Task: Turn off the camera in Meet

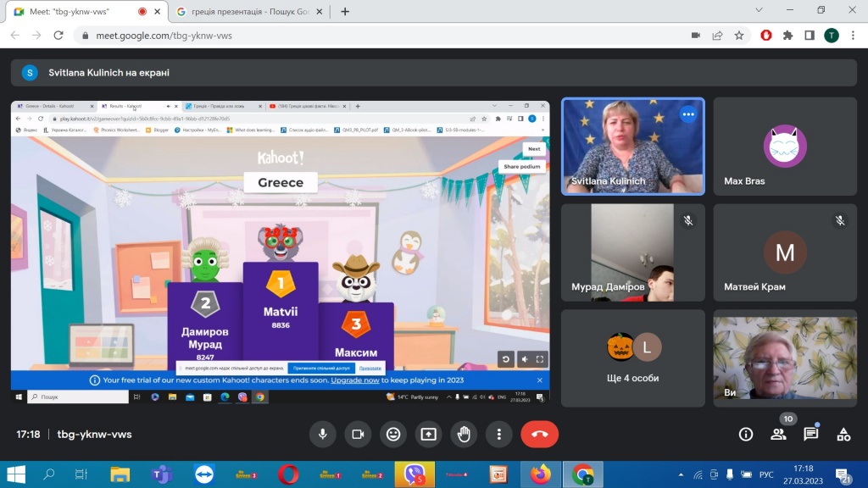Action: [358, 434]
